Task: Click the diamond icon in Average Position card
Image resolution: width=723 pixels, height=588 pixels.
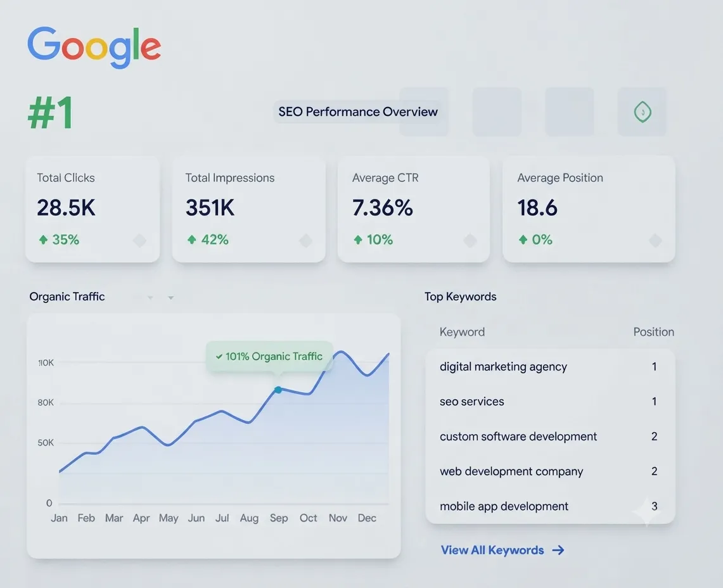Action: (655, 240)
